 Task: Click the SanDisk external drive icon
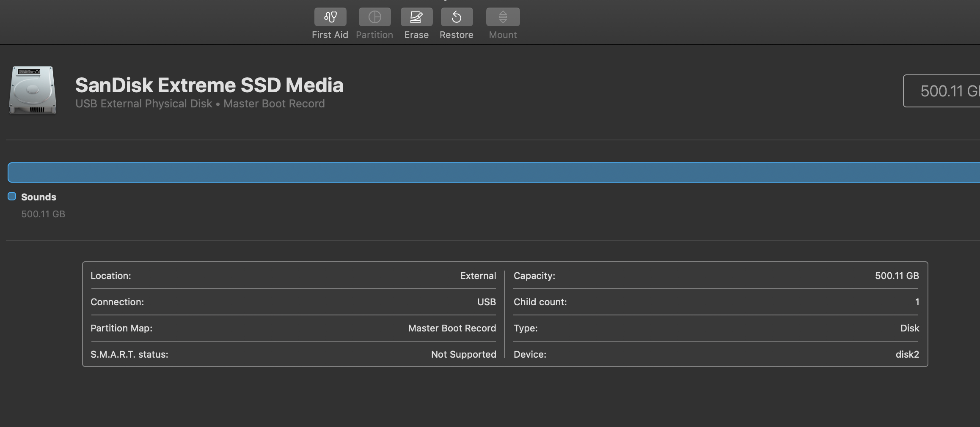point(33,90)
